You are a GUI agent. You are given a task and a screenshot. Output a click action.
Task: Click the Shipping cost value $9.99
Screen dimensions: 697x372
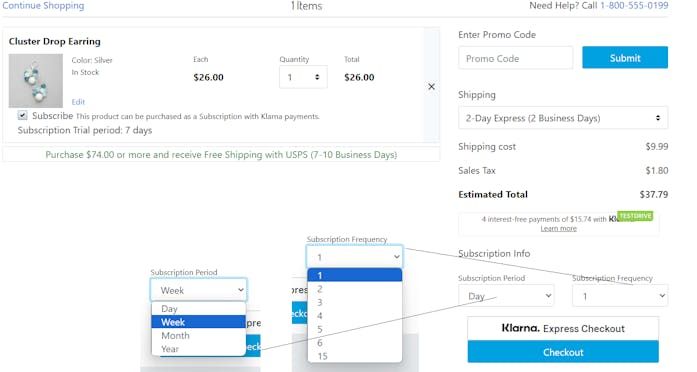point(657,146)
